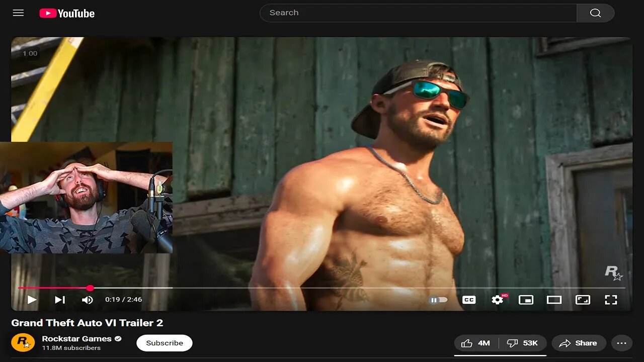644x362 pixels.
Task: Click the Grand Theft Auto VI Trailer 2 title
Action: coord(87,323)
